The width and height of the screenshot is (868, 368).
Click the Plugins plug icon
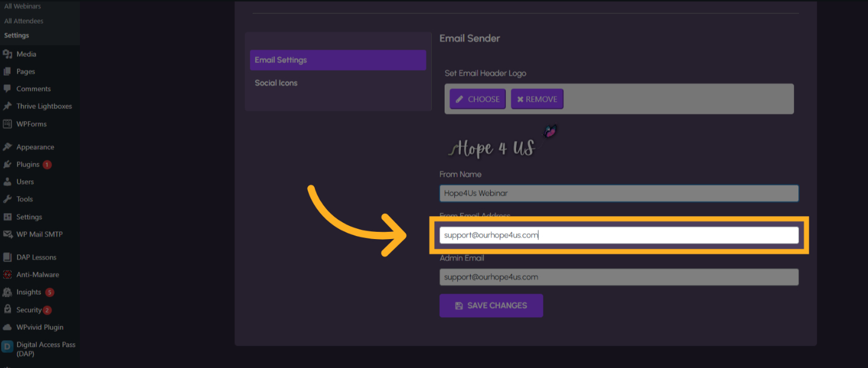[7, 165]
